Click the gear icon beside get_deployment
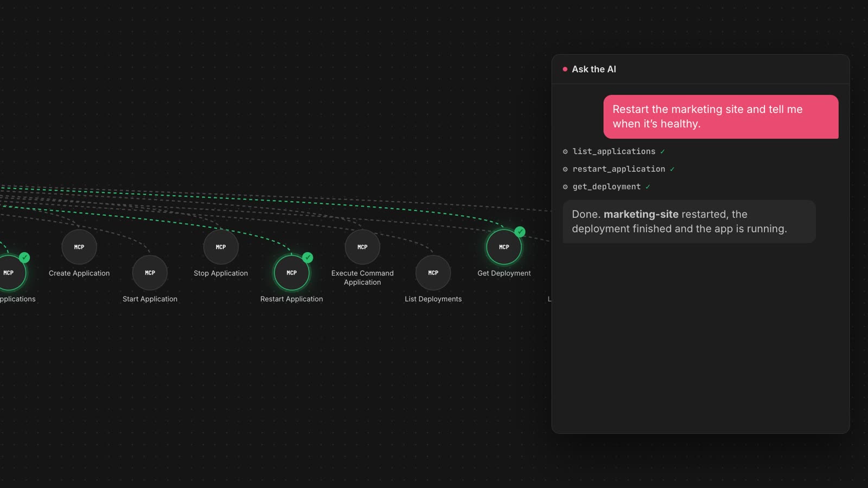868x488 pixels. 565,187
